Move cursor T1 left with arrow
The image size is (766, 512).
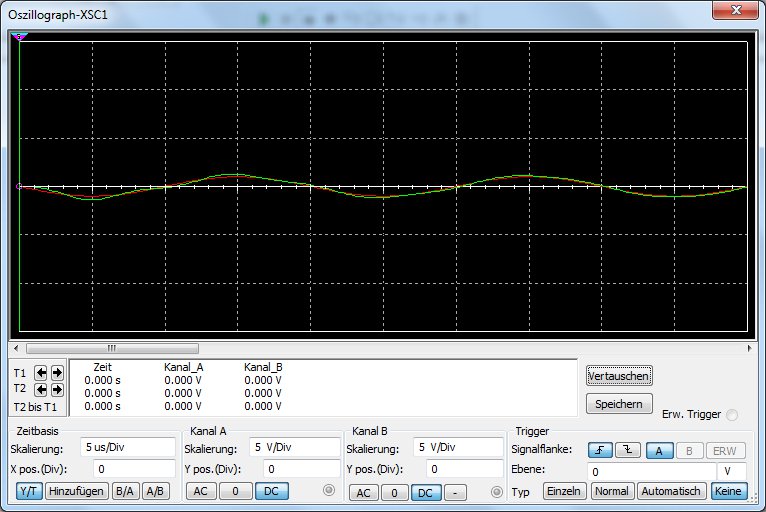click(x=41, y=373)
